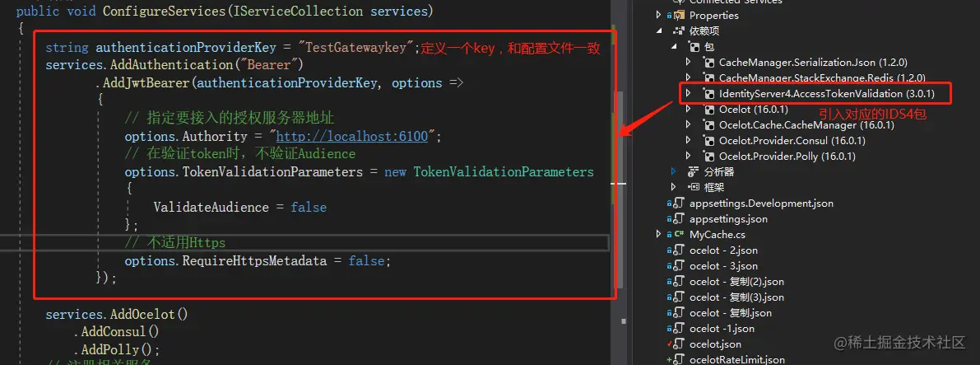
Task: Click the .AddConsul() call
Action: (117, 332)
